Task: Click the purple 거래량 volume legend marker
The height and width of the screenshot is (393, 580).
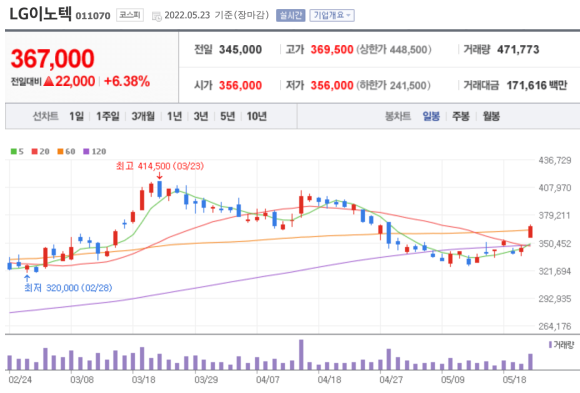Action: pyautogui.click(x=550, y=345)
